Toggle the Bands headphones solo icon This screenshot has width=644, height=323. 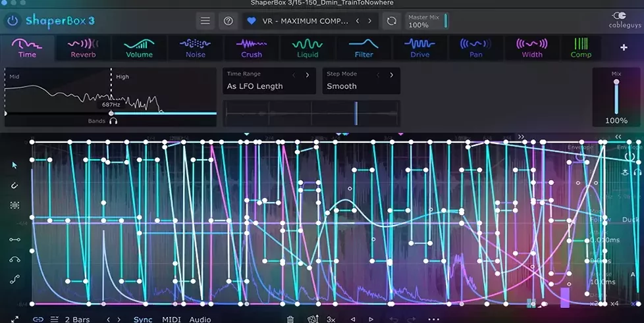(x=113, y=121)
